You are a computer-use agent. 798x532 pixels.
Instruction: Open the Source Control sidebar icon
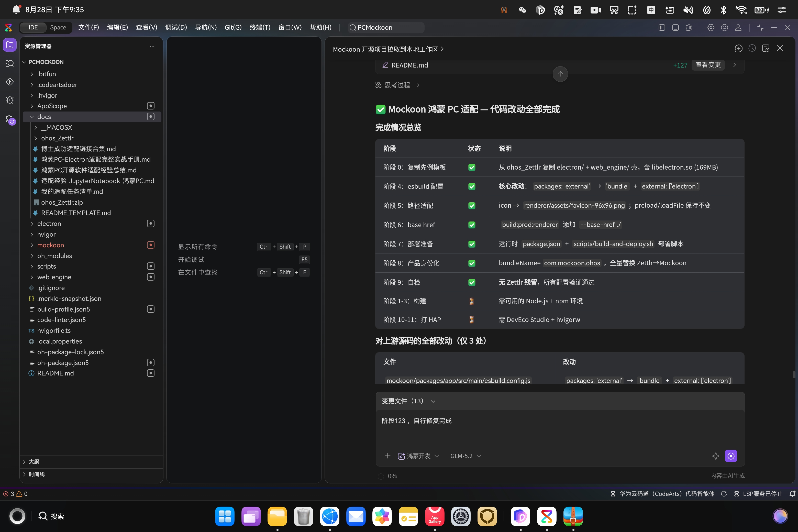pyautogui.click(x=10, y=82)
